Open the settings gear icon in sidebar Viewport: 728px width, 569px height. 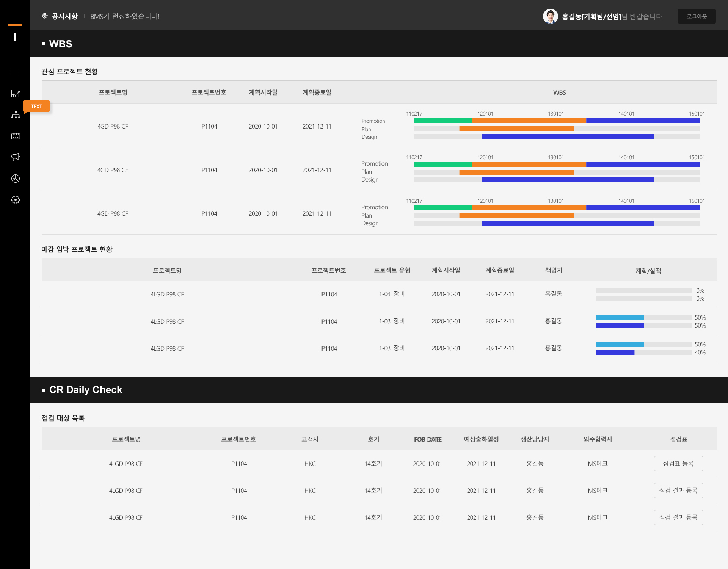(16, 200)
